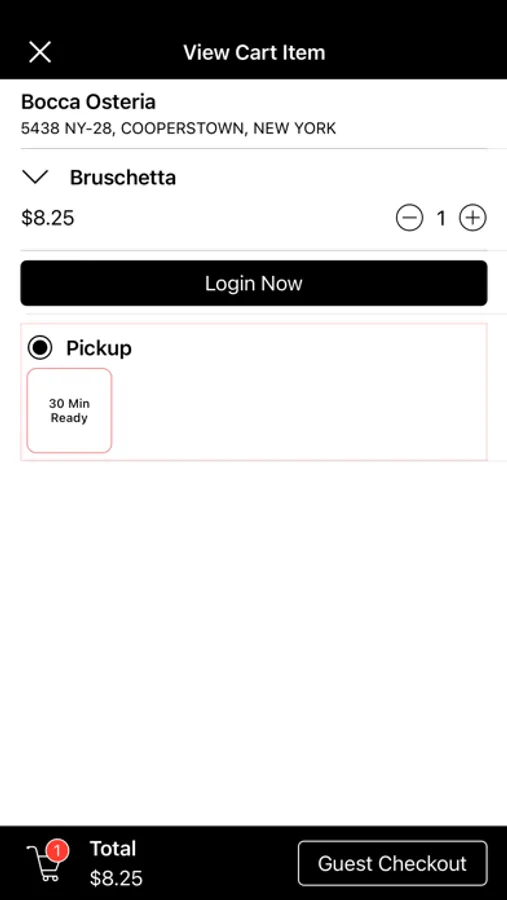The height and width of the screenshot is (900, 507).
Task: Tap the Pickup label
Action: (x=99, y=348)
